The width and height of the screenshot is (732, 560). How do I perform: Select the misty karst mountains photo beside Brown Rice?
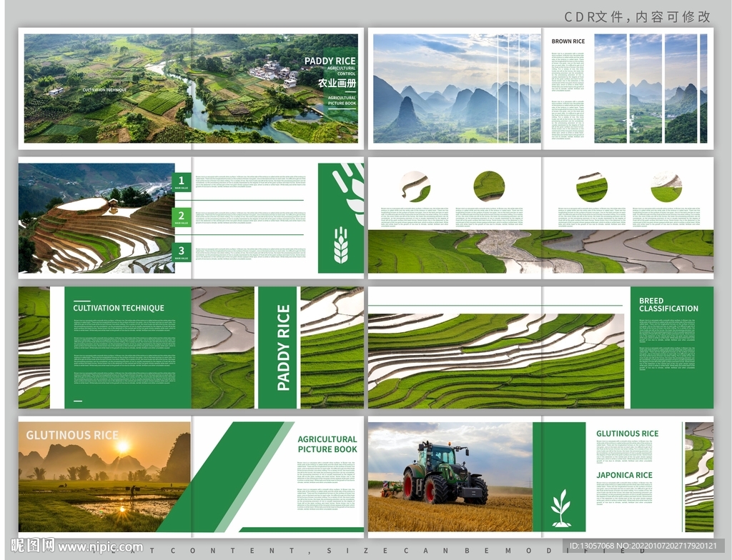[457, 88]
